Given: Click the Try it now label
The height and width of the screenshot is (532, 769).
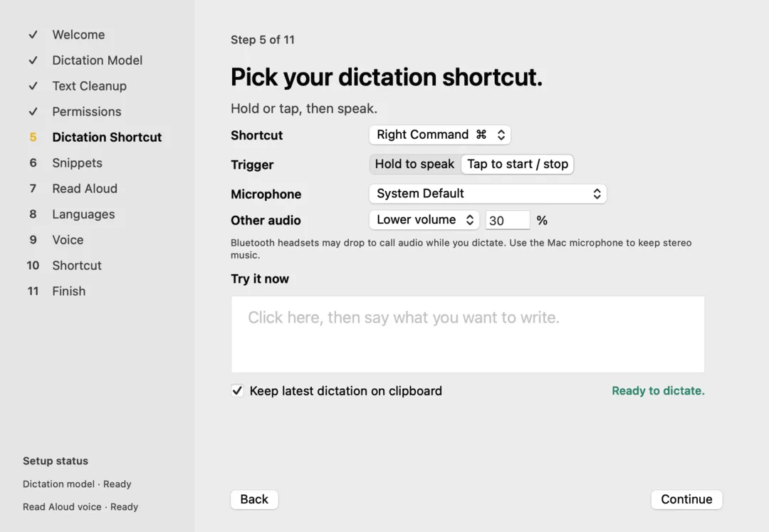Looking at the screenshot, I should [260, 279].
